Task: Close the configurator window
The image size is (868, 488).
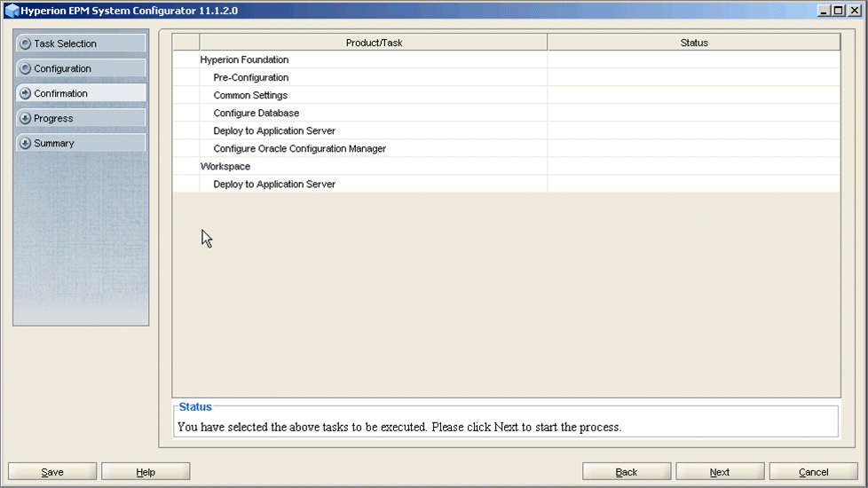Action: (854, 10)
